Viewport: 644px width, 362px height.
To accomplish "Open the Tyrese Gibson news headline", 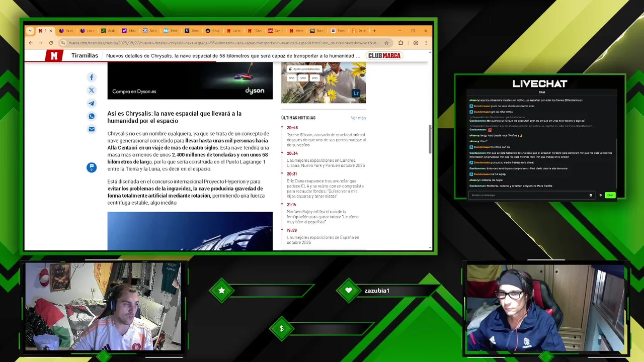I will (x=326, y=140).
